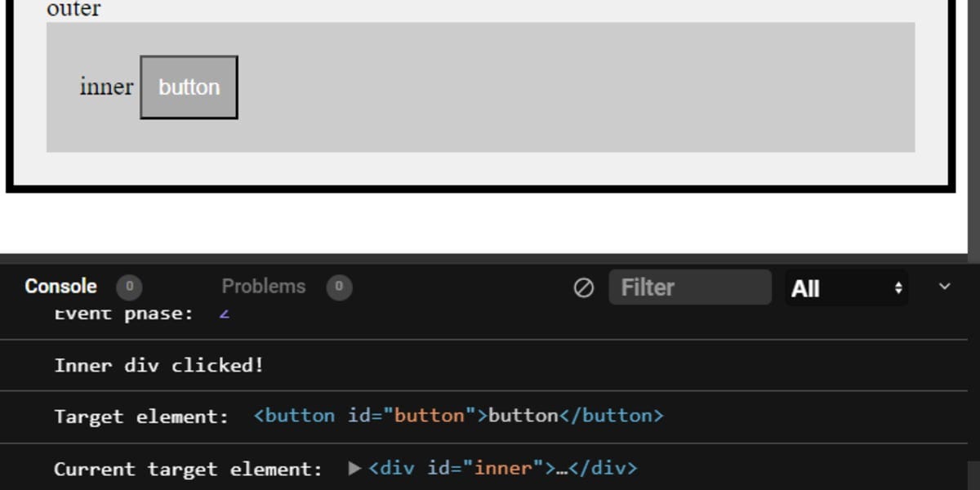This screenshot has width=980, height=490.
Task: Focus the Filter input field
Action: 690,287
